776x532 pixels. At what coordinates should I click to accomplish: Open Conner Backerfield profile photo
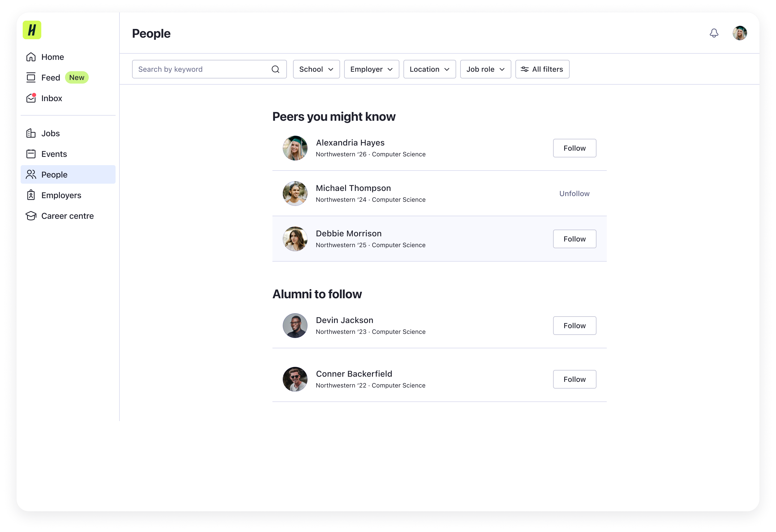pos(295,379)
